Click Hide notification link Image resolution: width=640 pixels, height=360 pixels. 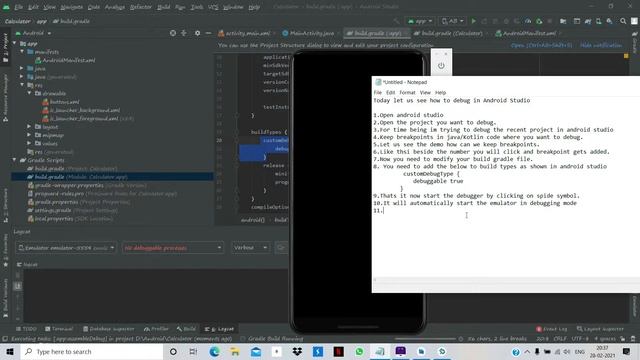pyautogui.click(x=601, y=45)
